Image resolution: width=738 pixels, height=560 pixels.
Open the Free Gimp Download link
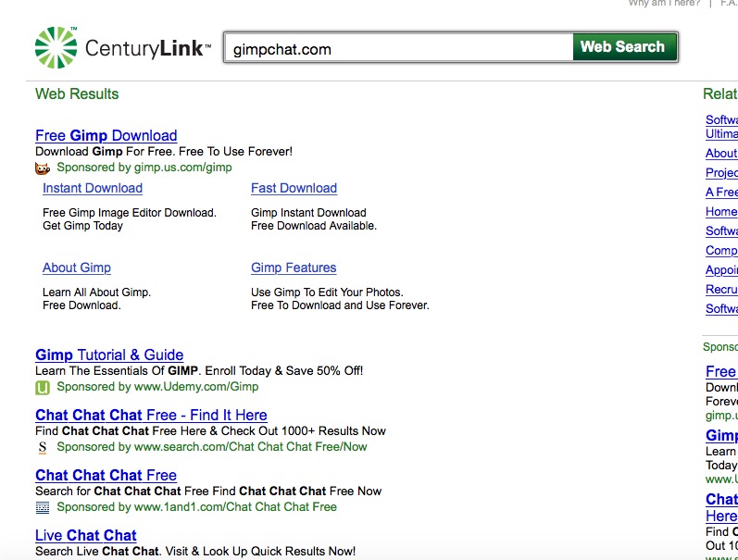pyautogui.click(x=106, y=135)
